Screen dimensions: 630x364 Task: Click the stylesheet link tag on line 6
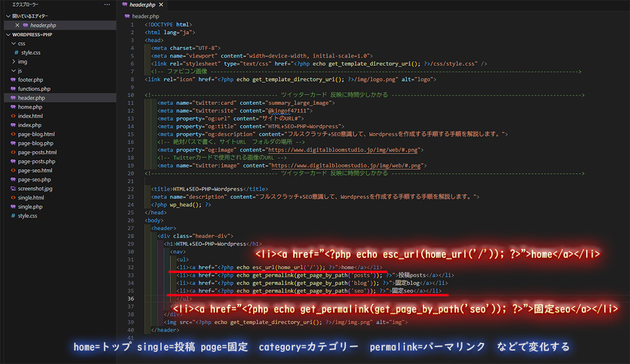[319, 64]
